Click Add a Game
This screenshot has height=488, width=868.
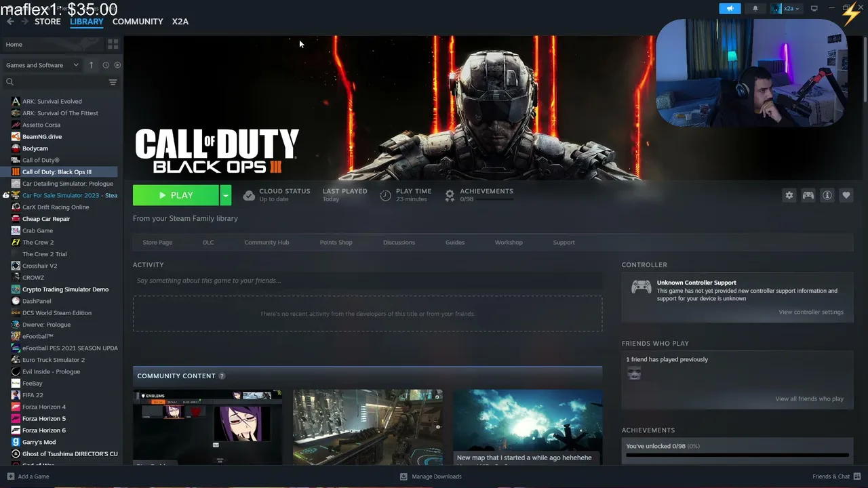pos(28,476)
